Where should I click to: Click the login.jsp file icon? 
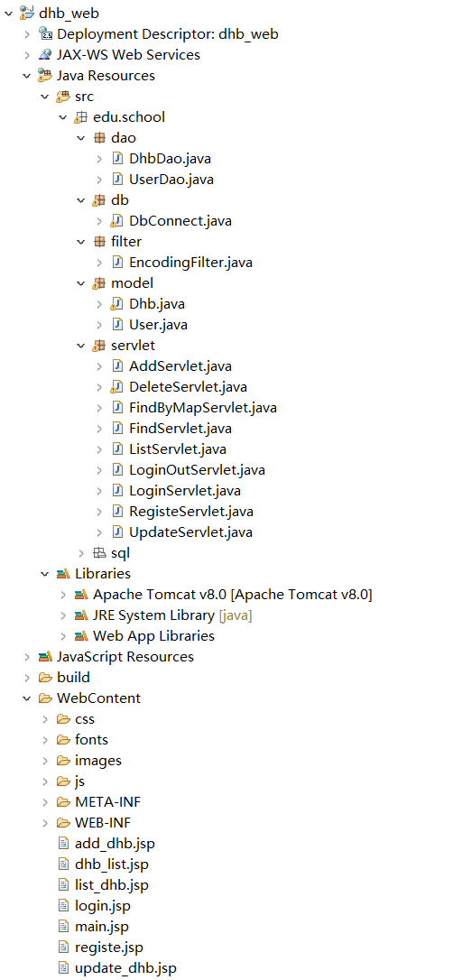63,905
